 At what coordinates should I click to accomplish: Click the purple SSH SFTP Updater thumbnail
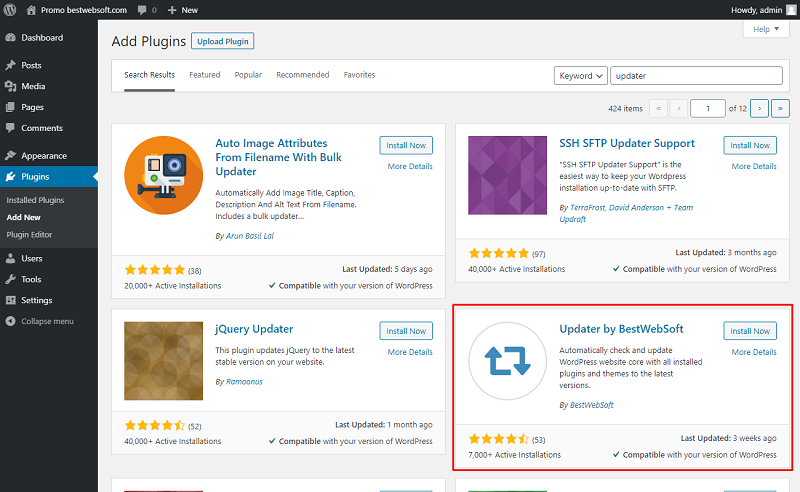pos(507,175)
